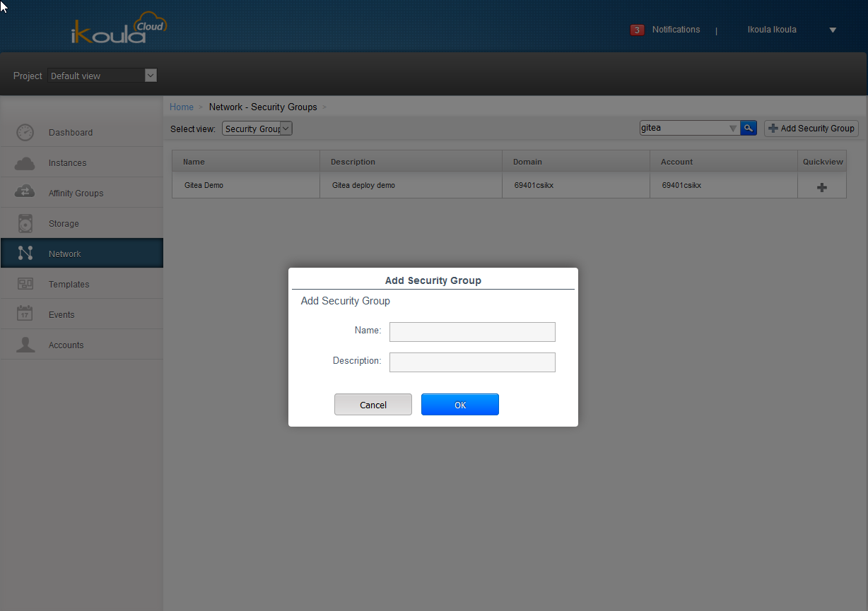Screen dimensions: 868x611
Task: Open Affinity Groups in the sidebar
Action: click(x=82, y=194)
